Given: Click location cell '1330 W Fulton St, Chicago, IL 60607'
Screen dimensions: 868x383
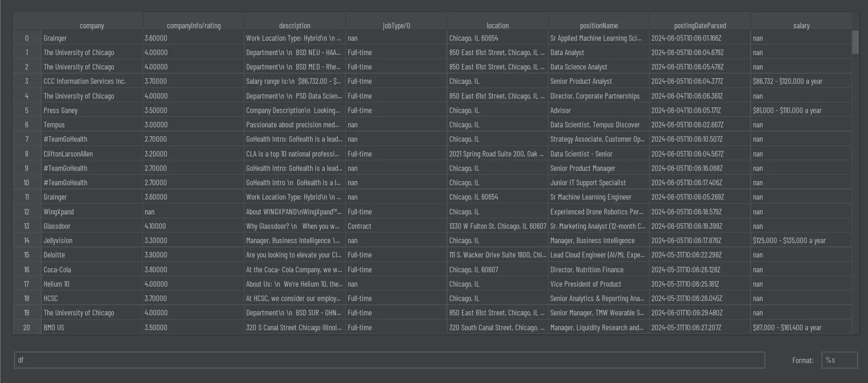Looking at the screenshot, I should 498,226.
